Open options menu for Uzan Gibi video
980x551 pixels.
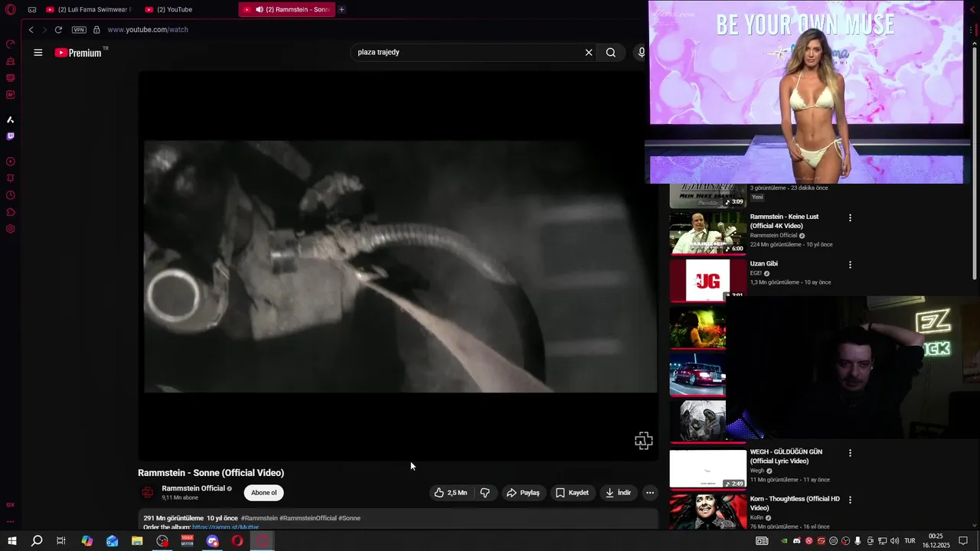(x=850, y=265)
